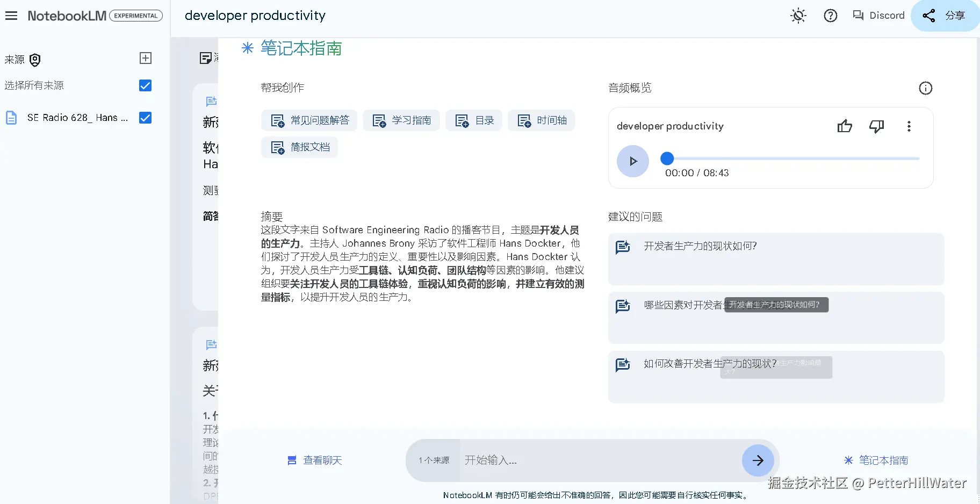Toggle the 笔记本指南 button at bottom
The height and width of the screenshot is (504, 980).
(x=876, y=460)
